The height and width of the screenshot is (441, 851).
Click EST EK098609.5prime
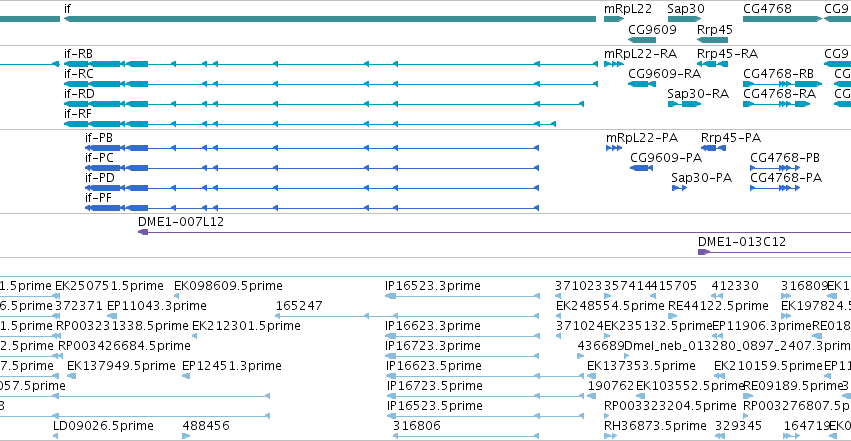click(228, 286)
